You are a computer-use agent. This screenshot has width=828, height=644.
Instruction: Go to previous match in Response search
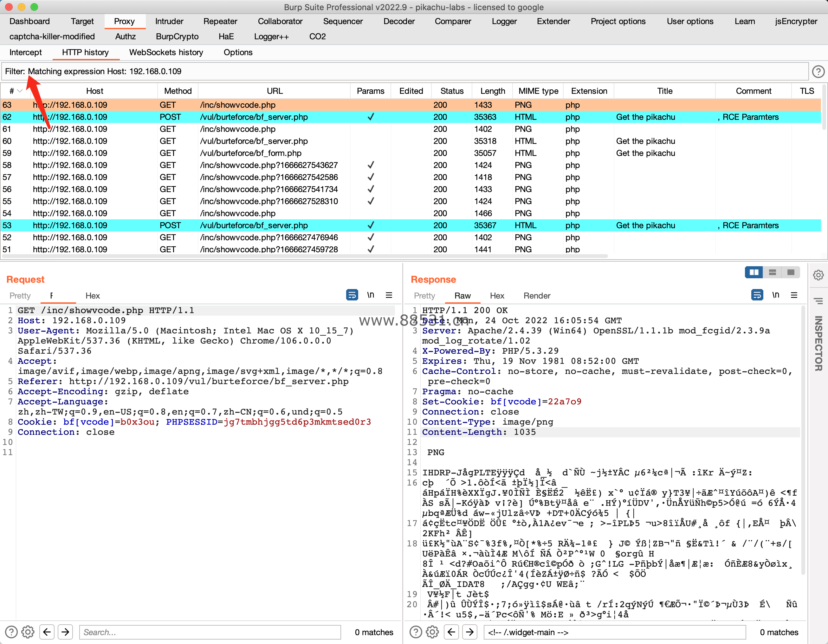pos(451,632)
